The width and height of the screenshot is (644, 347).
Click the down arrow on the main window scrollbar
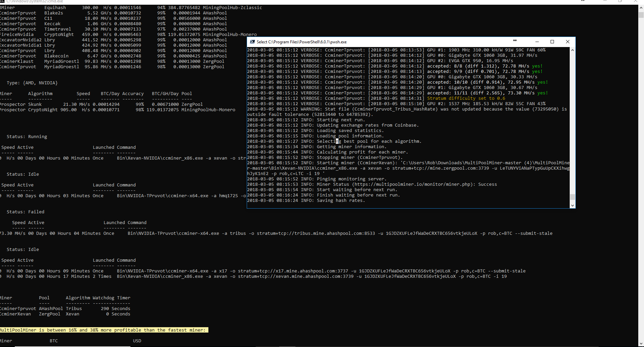tap(641, 344)
